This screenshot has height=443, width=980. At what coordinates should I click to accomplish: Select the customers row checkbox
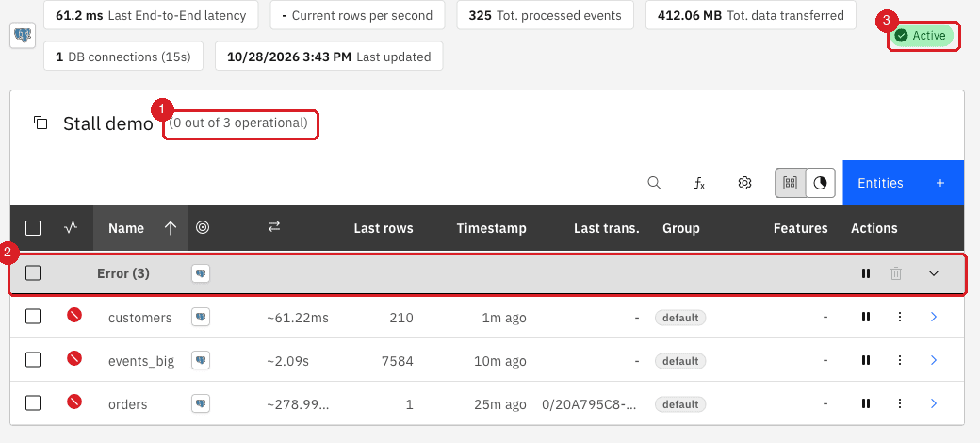(x=33, y=317)
